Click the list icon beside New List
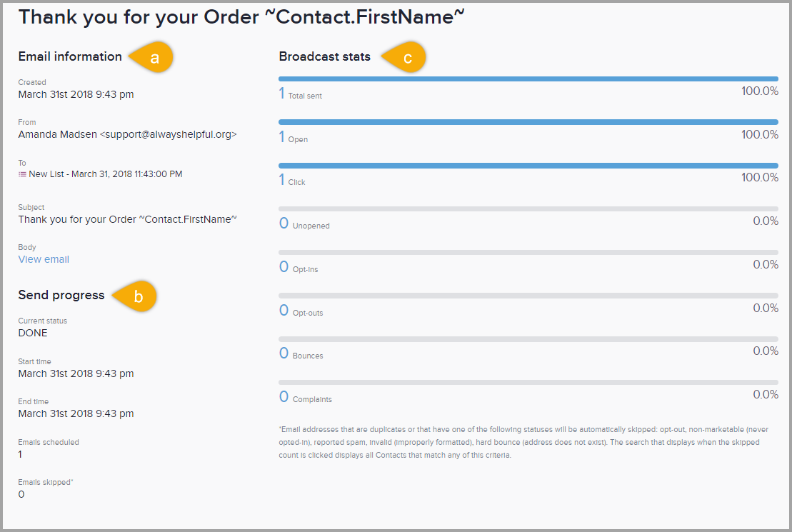This screenshot has height=532, width=792. (x=22, y=174)
